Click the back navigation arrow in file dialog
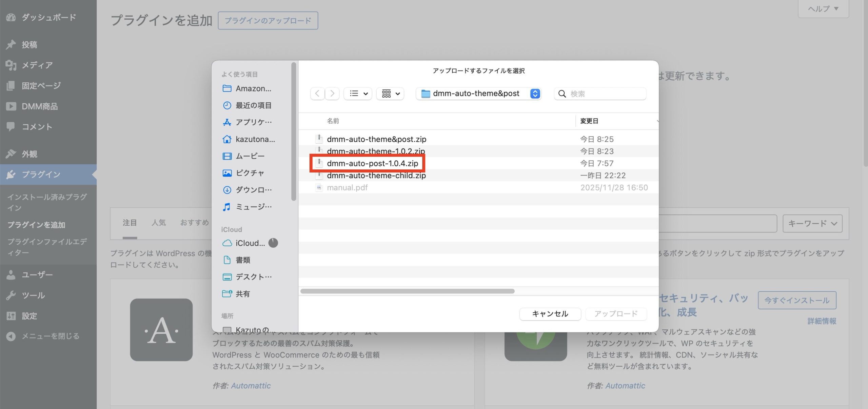 pyautogui.click(x=317, y=94)
